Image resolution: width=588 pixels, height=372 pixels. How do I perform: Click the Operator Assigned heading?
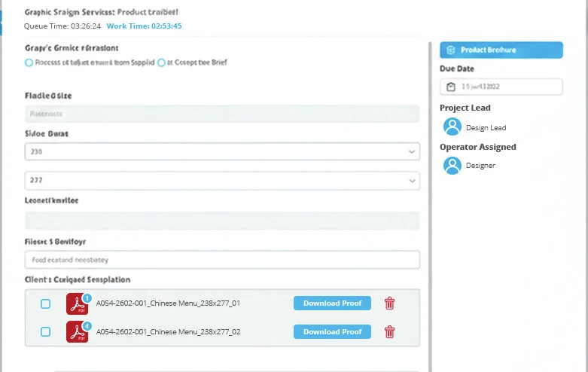(x=478, y=147)
